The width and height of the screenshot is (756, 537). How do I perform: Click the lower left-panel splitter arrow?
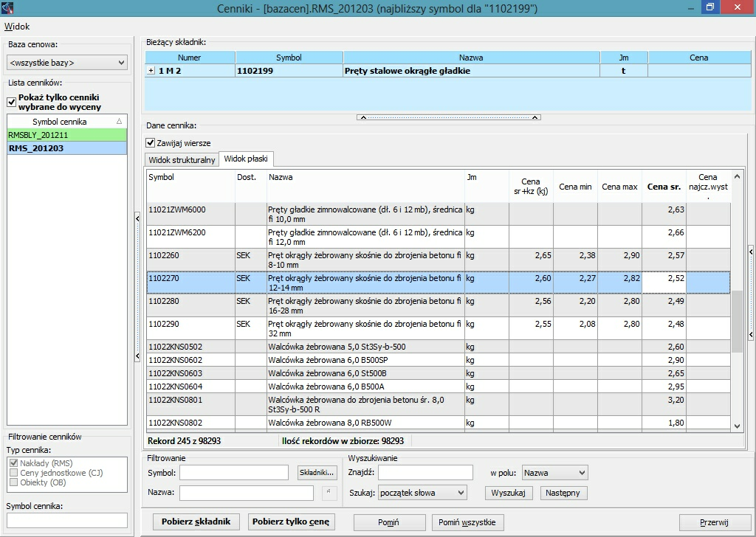click(137, 356)
